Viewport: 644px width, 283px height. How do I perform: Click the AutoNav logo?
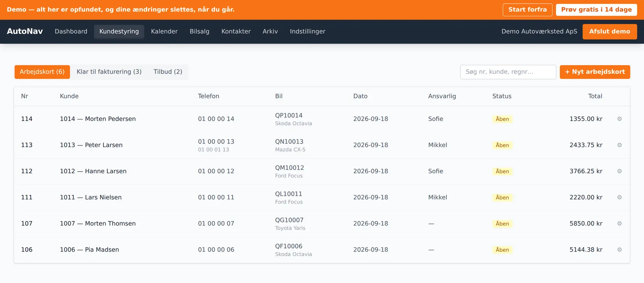coord(25,31)
